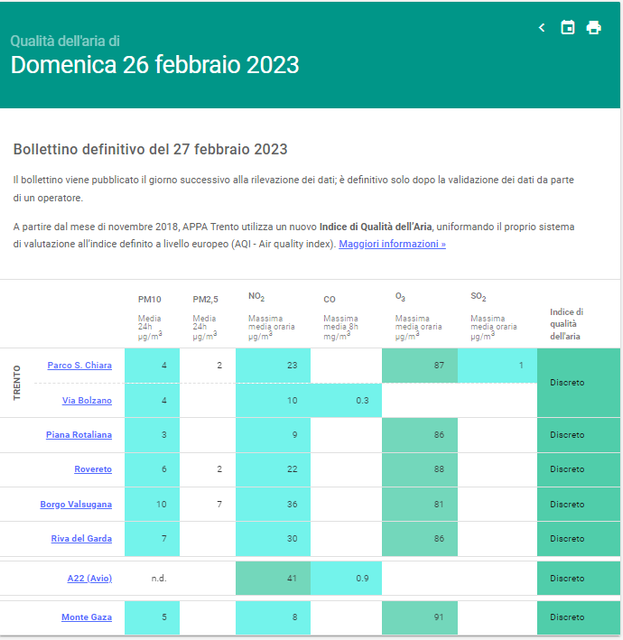Open Monte Gaza station link

(x=87, y=617)
